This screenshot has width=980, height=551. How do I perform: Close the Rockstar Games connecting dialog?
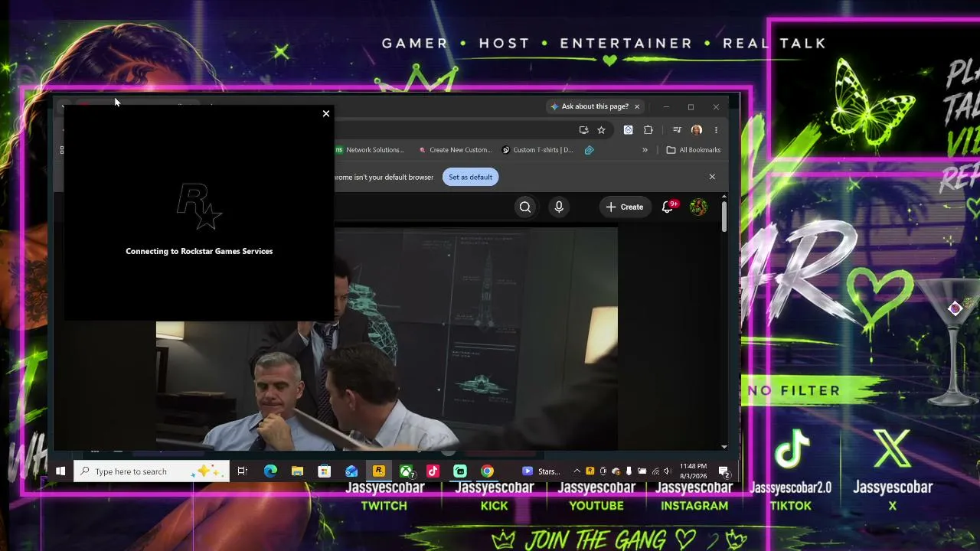326,114
